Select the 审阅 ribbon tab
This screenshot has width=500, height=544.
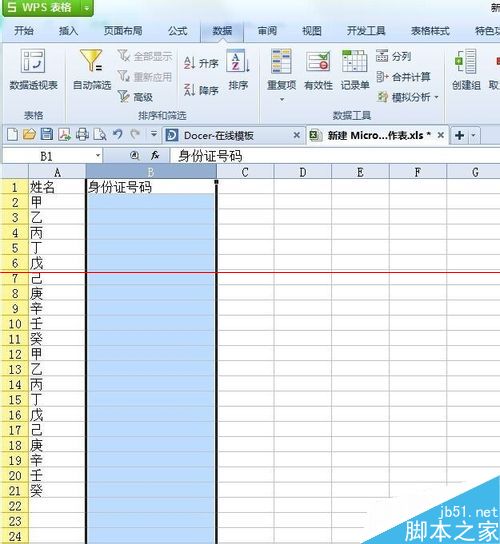tap(267, 31)
